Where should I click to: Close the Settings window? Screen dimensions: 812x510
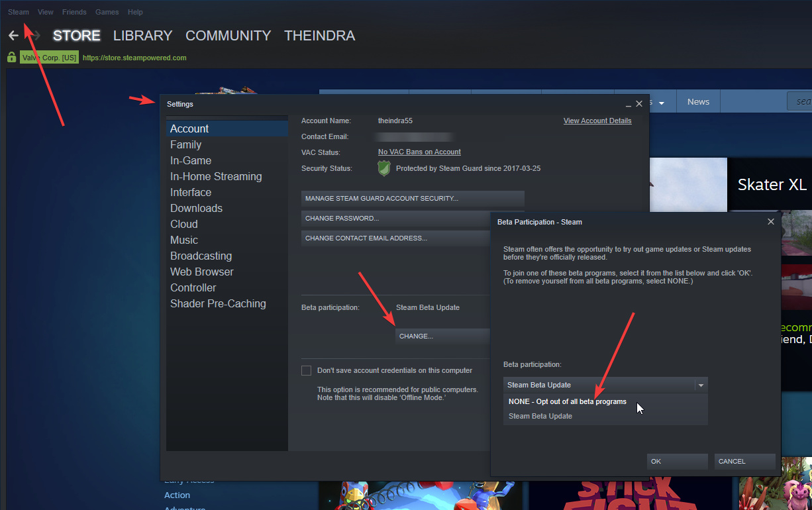click(639, 104)
